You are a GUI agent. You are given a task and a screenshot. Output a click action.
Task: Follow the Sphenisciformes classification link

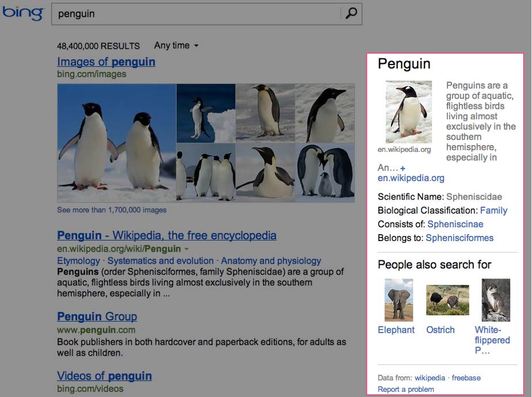click(459, 238)
